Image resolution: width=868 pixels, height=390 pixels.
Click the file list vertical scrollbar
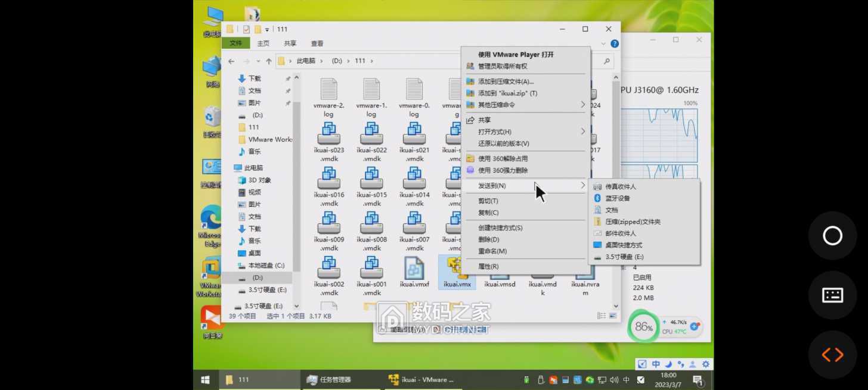point(616,192)
